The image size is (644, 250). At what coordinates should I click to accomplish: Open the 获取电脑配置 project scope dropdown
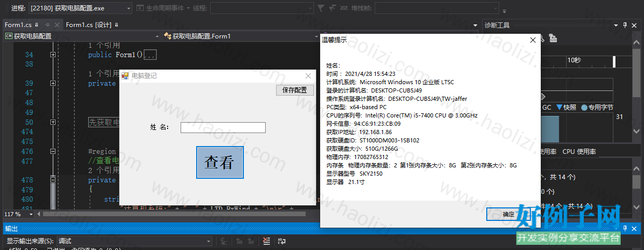(x=82, y=36)
